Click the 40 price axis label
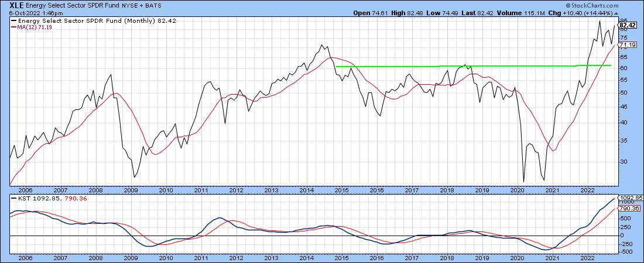644x263 pixels. [x=623, y=123]
